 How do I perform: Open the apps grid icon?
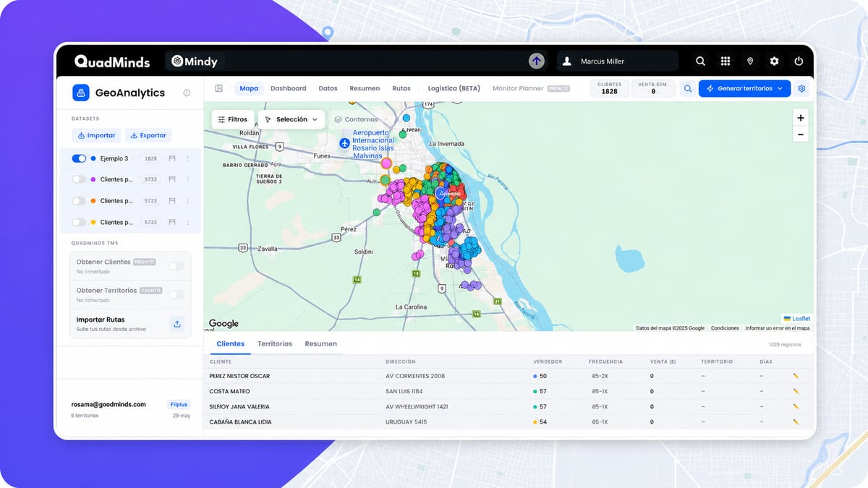(x=726, y=61)
